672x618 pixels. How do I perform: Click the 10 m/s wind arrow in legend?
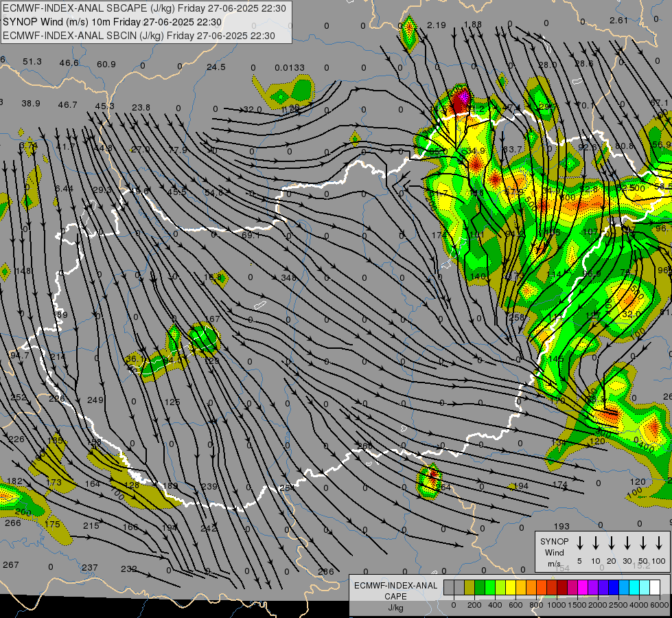(x=595, y=543)
